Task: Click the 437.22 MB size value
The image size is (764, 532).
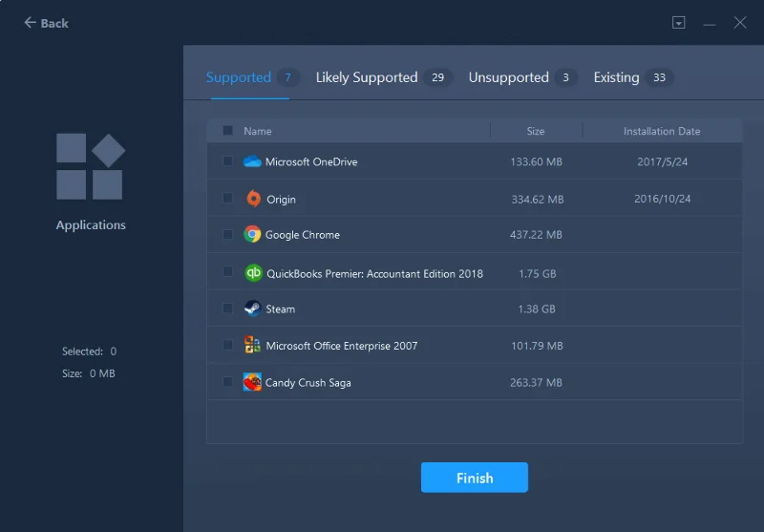Action: pos(536,235)
